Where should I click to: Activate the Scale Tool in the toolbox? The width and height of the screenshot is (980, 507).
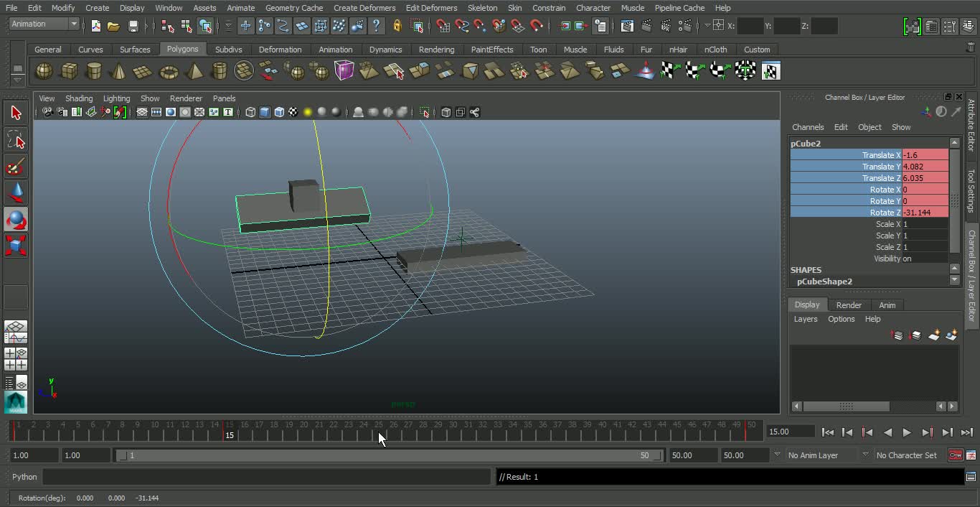pos(16,246)
